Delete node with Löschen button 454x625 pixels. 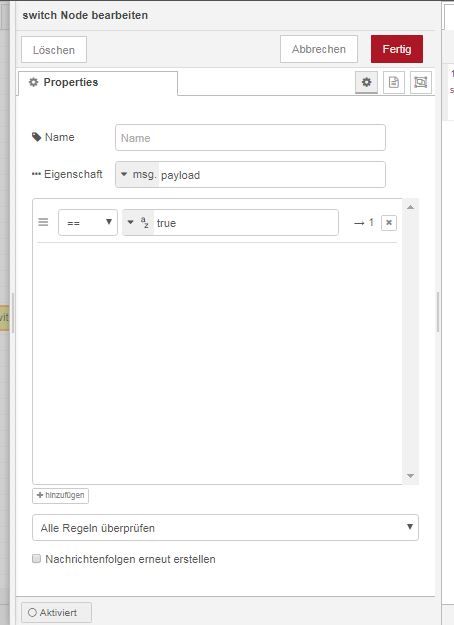54,50
